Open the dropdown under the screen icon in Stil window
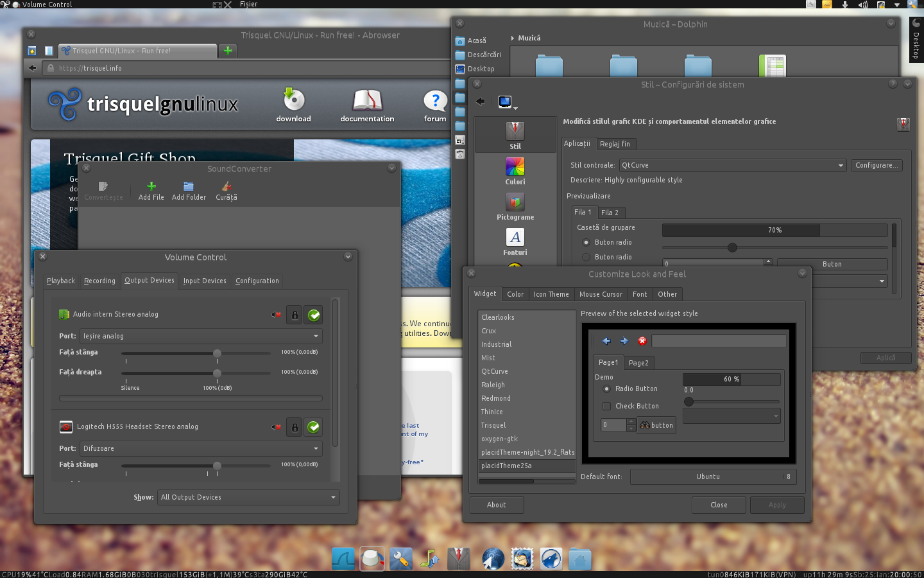Viewport: 924px width, 578px height. [515, 109]
